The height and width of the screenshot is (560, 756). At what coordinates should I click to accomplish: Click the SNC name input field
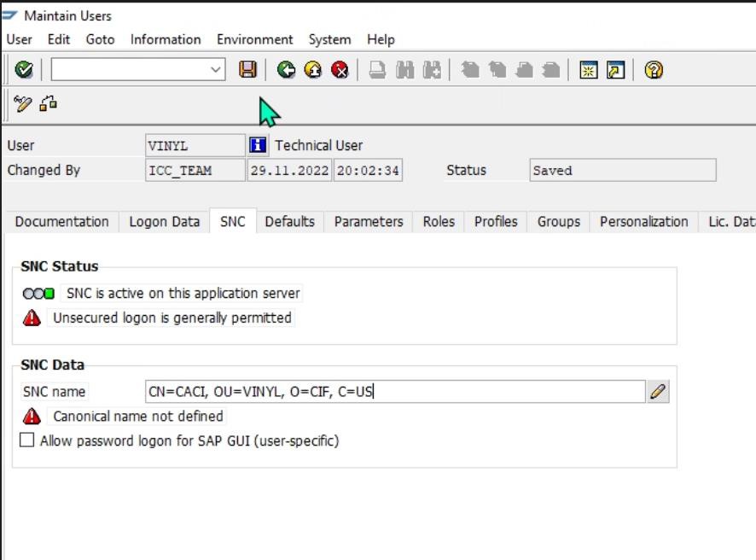pos(394,392)
